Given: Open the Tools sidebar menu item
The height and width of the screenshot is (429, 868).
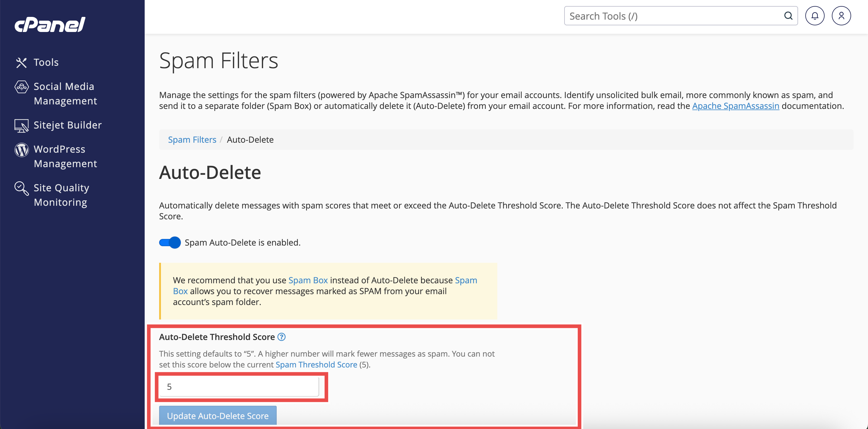Looking at the screenshot, I should coord(46,62).
